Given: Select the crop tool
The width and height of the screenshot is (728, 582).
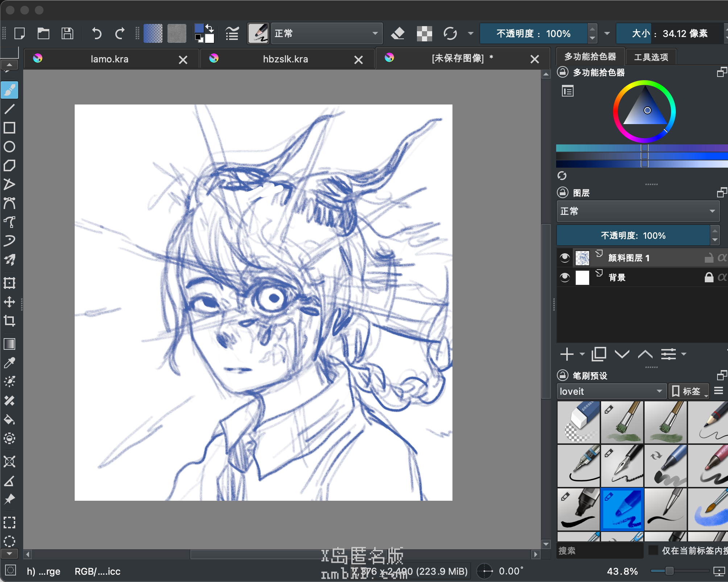Looking at the screenshot, I should tap(10, 320).
